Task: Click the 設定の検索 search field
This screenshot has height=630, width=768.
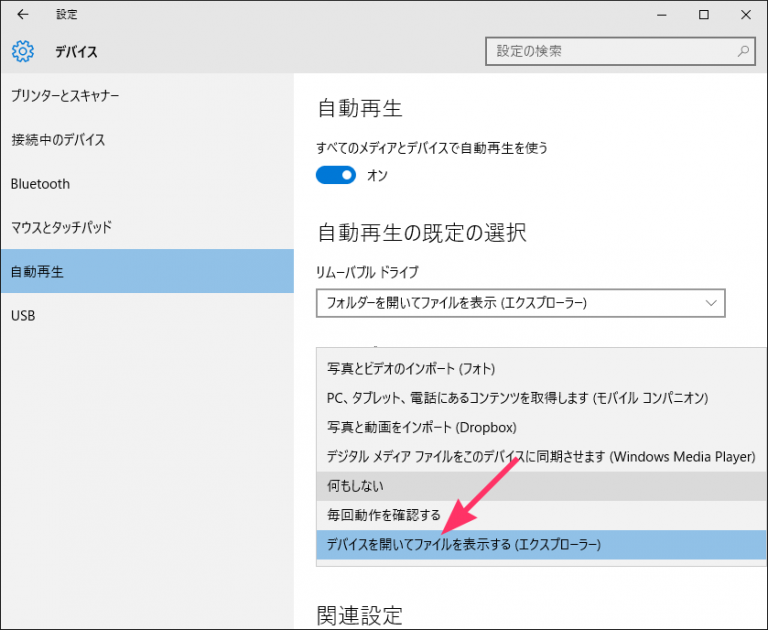Action: (608, 51)
